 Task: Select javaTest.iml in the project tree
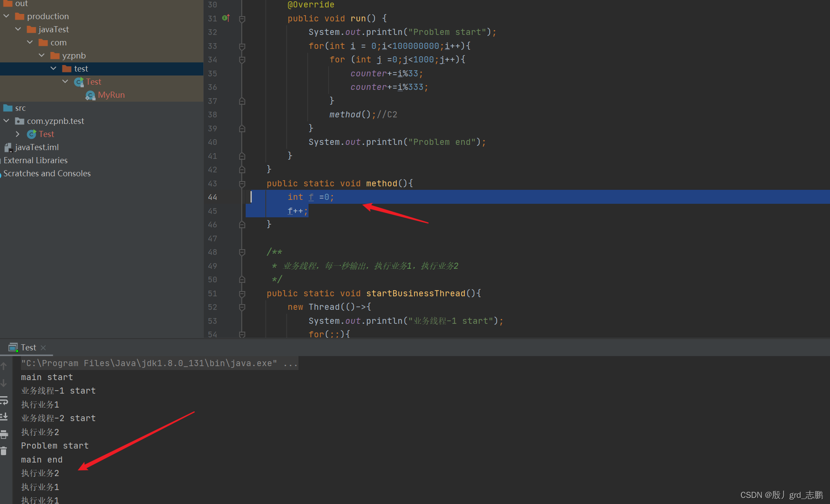[37, 147]
